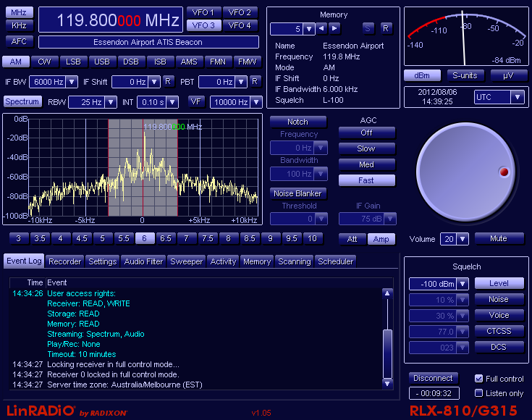532x420 pixels.
Task: Select LSB mode
Action: (73, 62)
